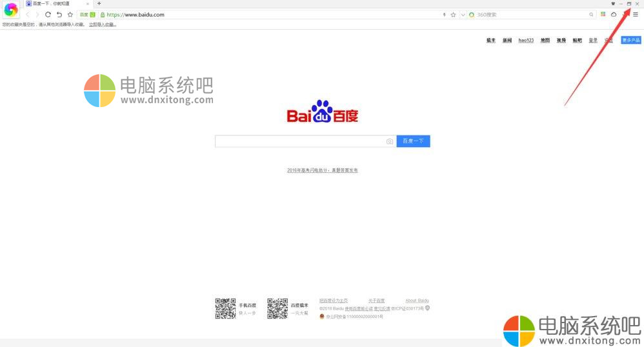Click the import bookmarks link in favorites bar
The height and width of the screenshot is (347, 644).
point(103,25)
